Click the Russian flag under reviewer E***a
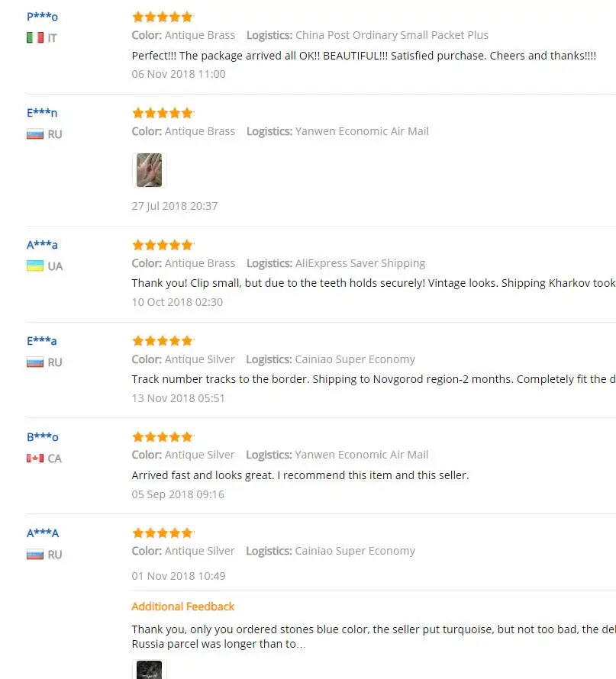Image resolution: width=616 pixels, height=679 pixels. 35,362
